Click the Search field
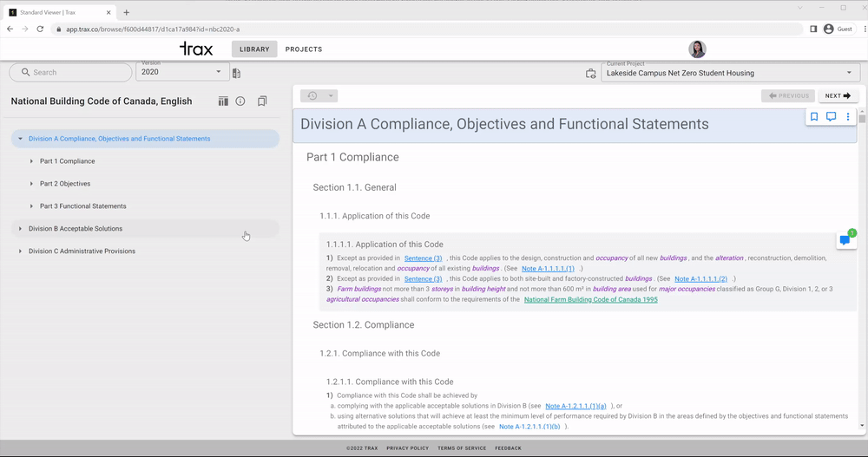 70,73
